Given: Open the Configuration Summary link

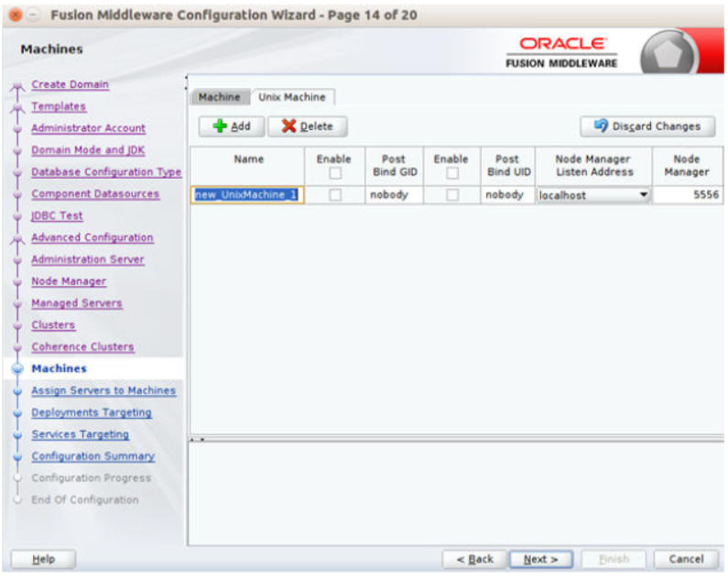Looking at the screenshot, I should (x=92, y=456).
